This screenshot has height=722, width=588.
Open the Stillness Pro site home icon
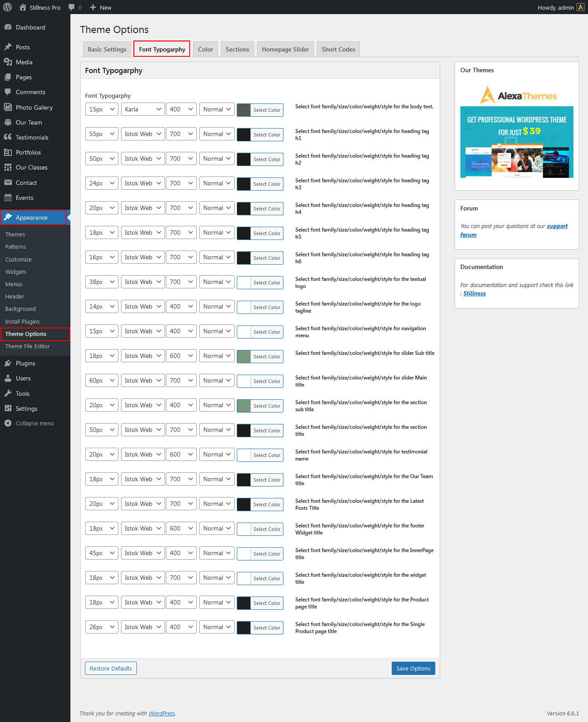[23, 7]
